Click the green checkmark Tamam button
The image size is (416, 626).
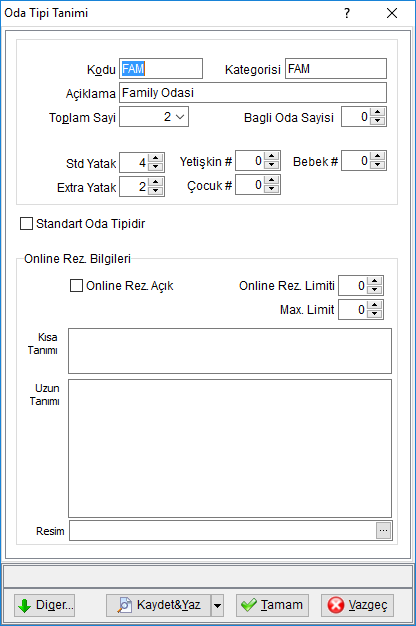coord(272,605)
